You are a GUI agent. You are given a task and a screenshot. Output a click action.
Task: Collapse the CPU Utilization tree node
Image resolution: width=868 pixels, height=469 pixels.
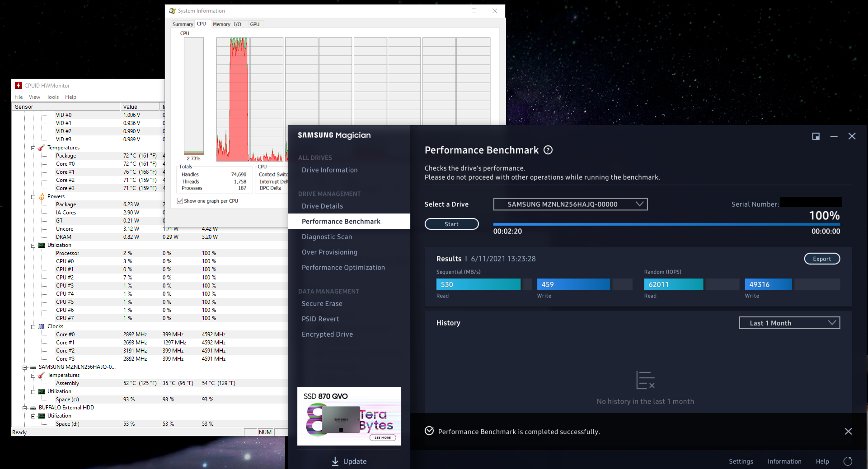[x=33, y=246]
